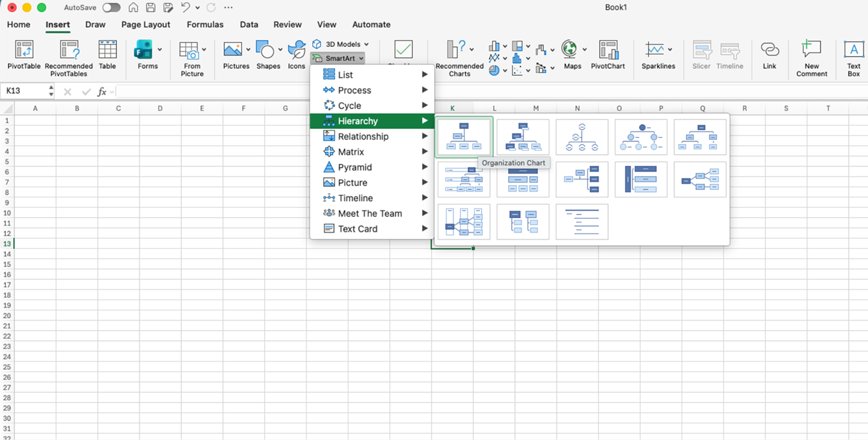
Task: Pick the Text Card menu entry
Action: [x=372, y=229]
